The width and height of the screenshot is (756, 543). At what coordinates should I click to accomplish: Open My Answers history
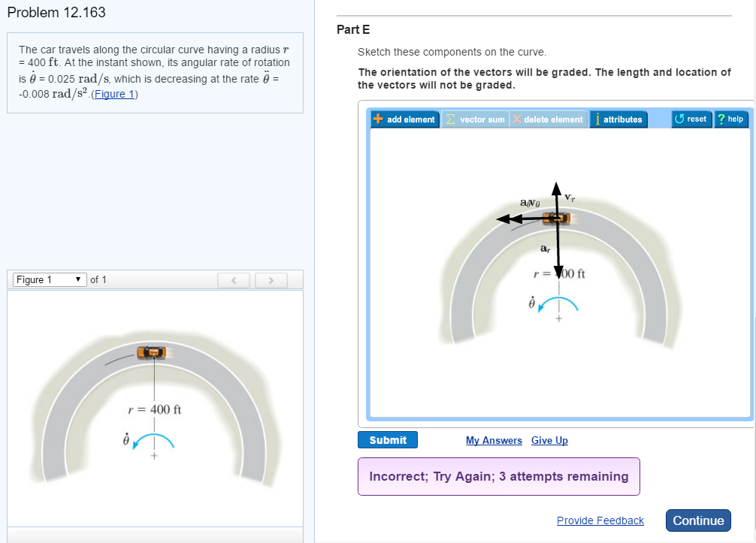click(494, 440)
